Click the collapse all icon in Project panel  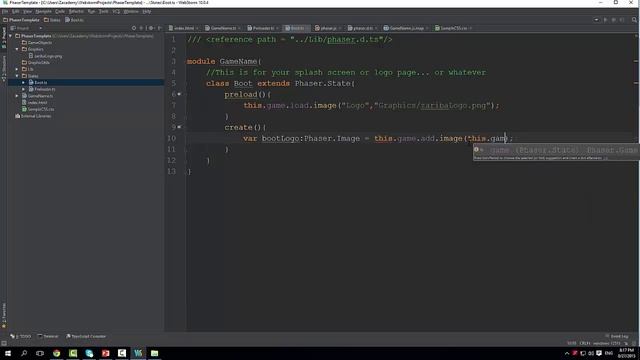click(x=142, y=28)
